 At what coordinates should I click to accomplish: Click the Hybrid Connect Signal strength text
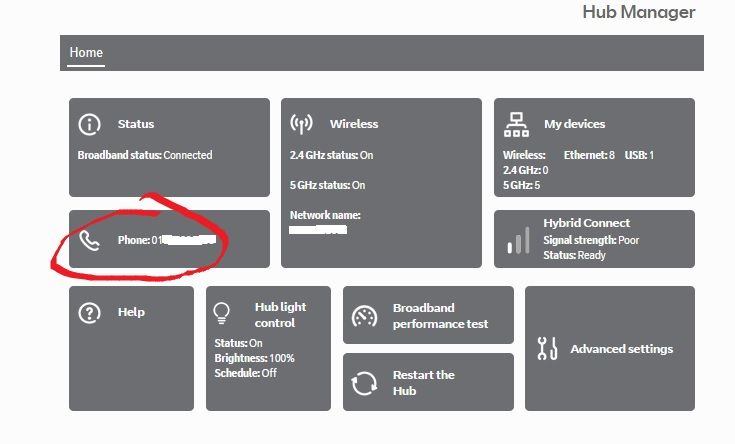pos(591,240)
